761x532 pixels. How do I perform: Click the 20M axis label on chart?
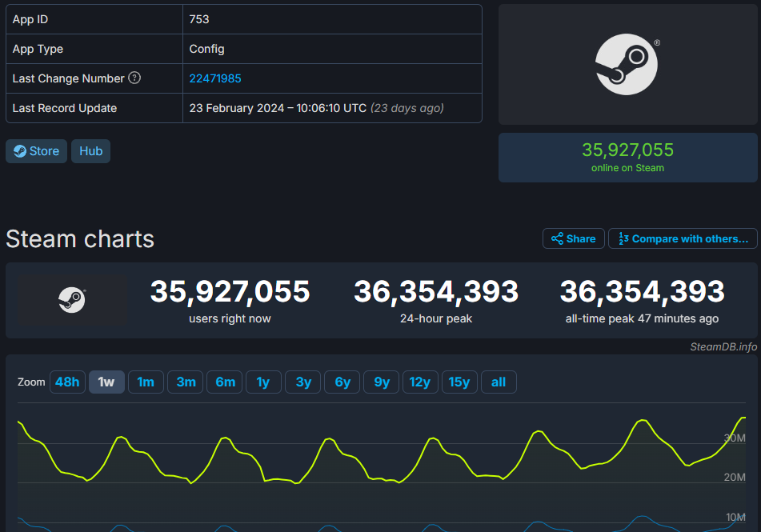(735, 477)
